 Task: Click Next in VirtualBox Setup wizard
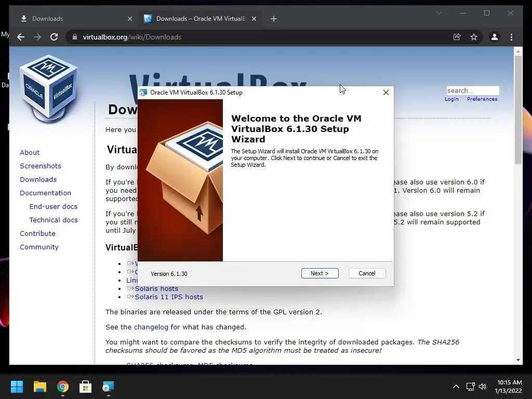tap(320, 273)
